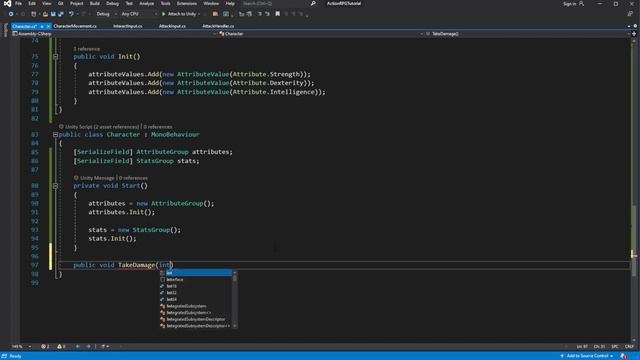Screen dimensions: 640x360
Task: Collapse the Start() method at line 88
Action: point(55,186)
